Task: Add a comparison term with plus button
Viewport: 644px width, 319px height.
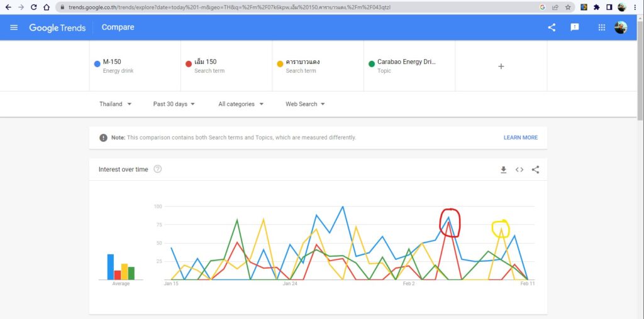Action: click(501, 67)
